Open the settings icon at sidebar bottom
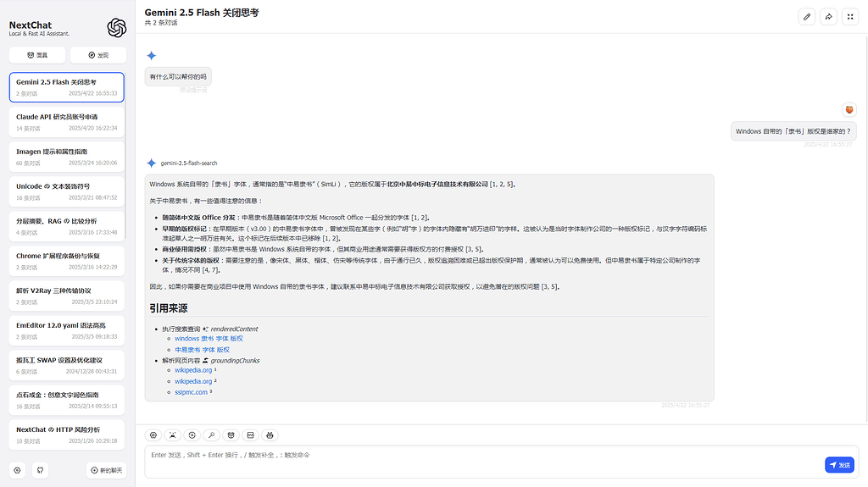The width and height of the screenshot is (868, 487). (x=17, y=470)
